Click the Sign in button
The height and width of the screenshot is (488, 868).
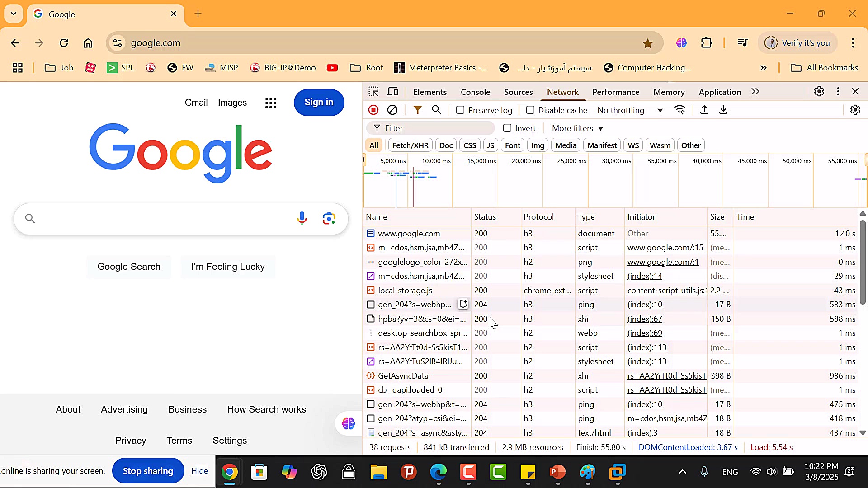click(319, 103)
